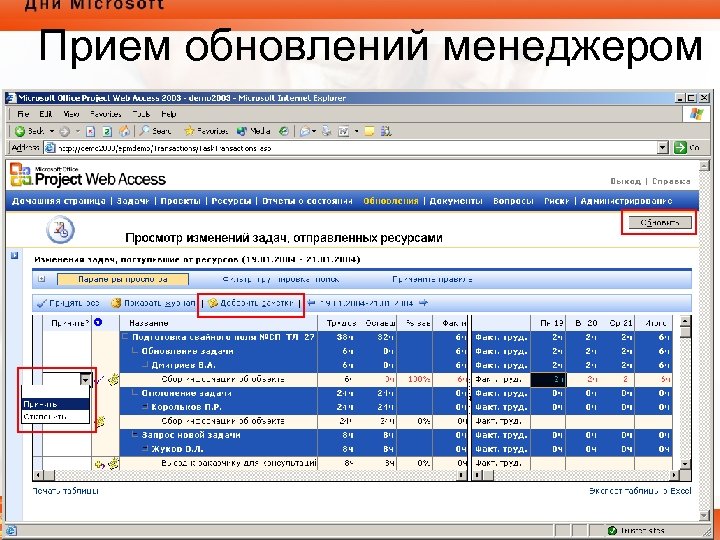Open the Back button history dropdown arrow
The height and width of the screenshot is (540, 720).
(x=52, y=132)
